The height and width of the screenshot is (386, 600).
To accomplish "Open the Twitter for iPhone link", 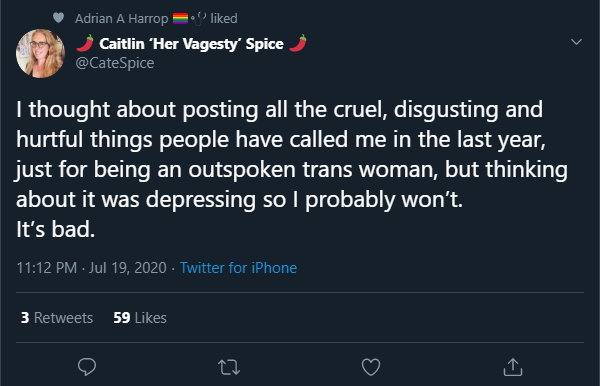I will (x=238, y=268).
